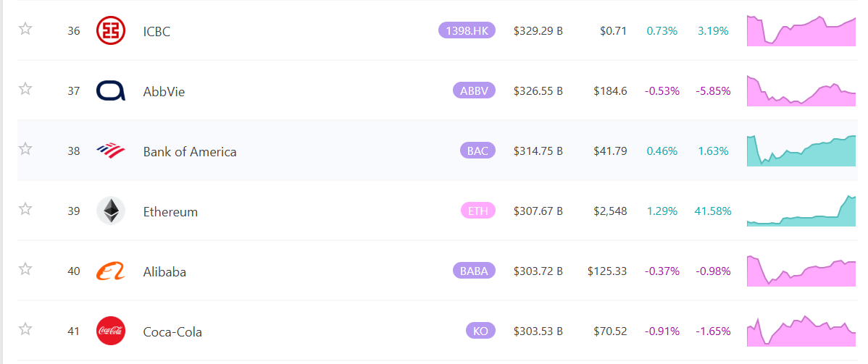Click the Coca-Cola red logo
The width and height of the screenshot is (868, 364).
110,331
